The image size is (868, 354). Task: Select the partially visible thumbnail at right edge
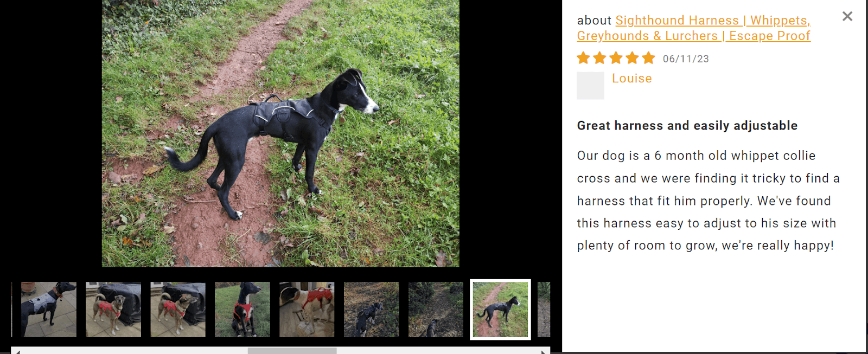point(544,310)
